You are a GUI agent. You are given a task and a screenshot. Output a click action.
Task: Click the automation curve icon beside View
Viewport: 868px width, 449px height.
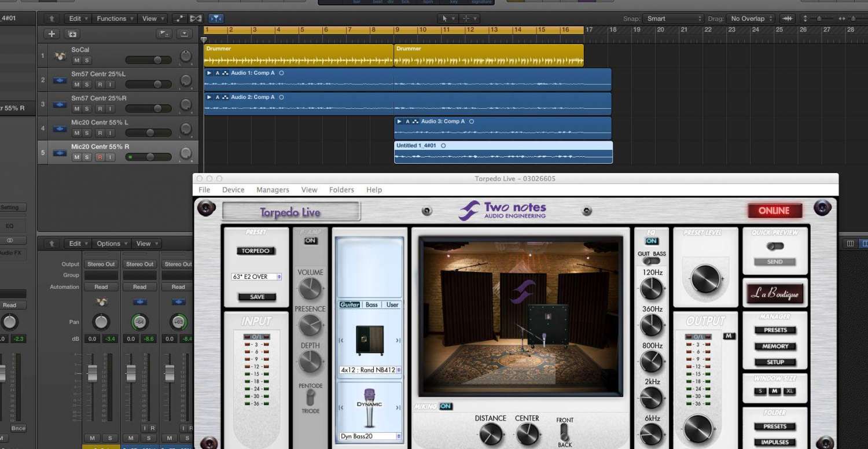pos(179,19)
